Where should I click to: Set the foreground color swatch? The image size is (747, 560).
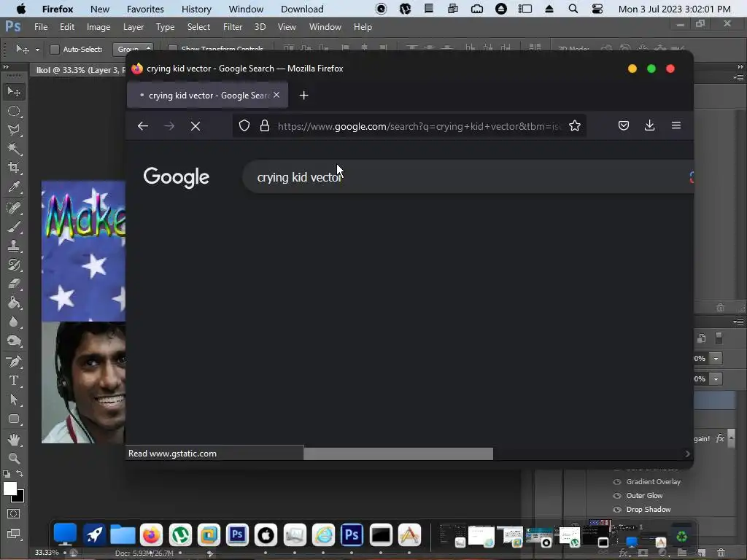9,488
